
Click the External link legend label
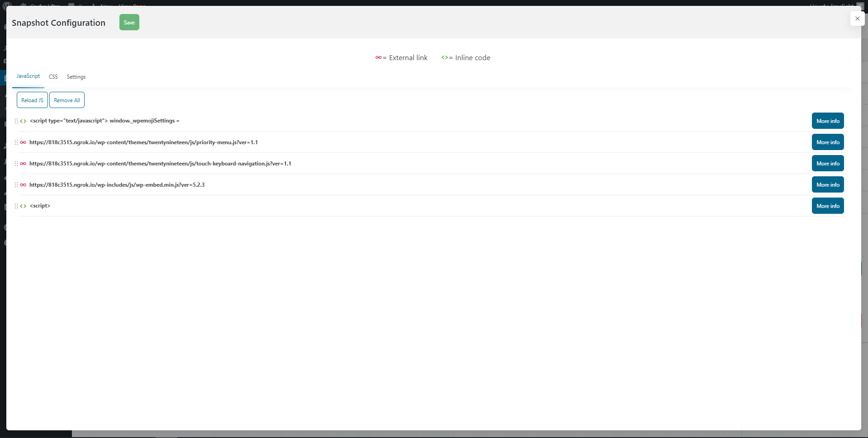408,57
